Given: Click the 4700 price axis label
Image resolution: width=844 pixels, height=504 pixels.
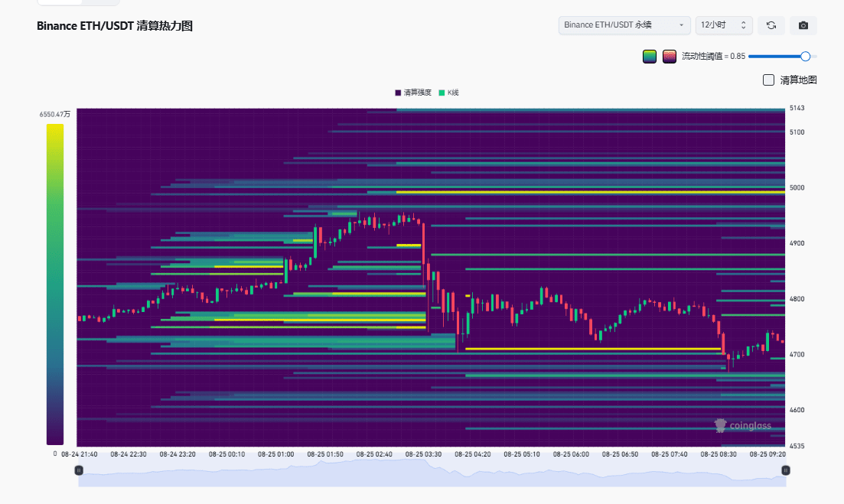Looking at the screenshot, I should coord(797,354).
